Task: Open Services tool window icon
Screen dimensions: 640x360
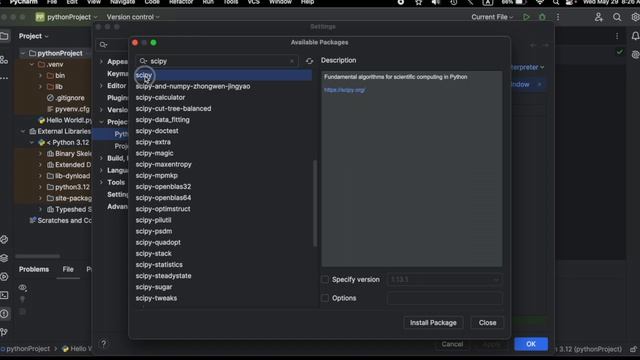Action: tap(4, 277)
